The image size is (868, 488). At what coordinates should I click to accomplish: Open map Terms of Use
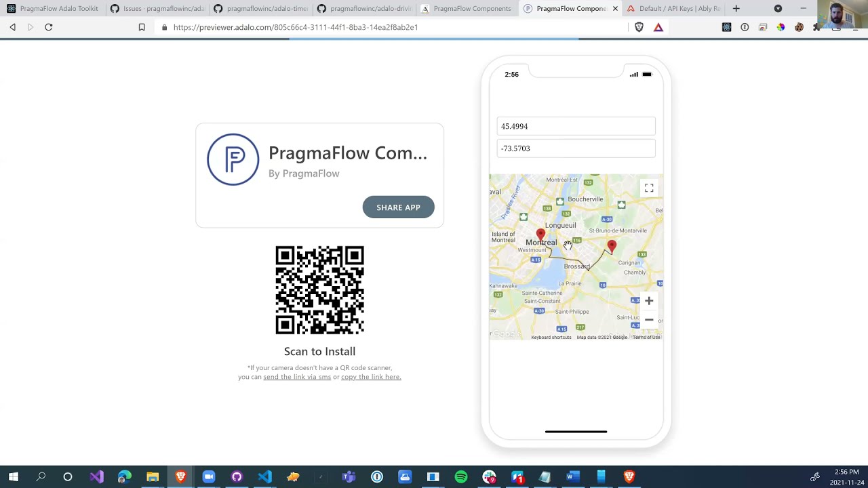(x=646, y=337)
